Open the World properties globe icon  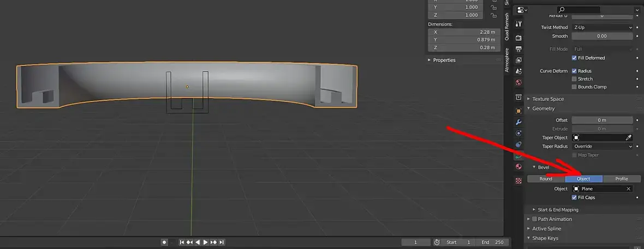click(518, 82)
